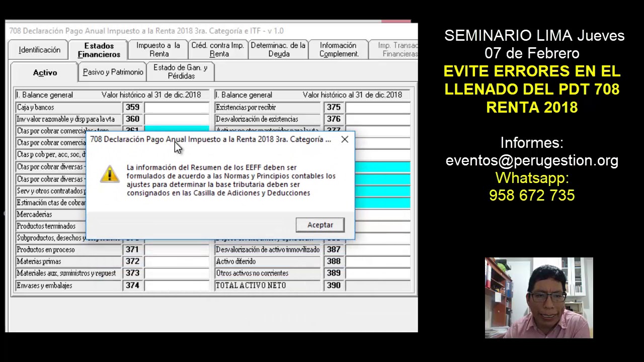This screenshot has width=644, height=362.
Task: Switch to the Estados Financieros tab
Action: (99, 50)
